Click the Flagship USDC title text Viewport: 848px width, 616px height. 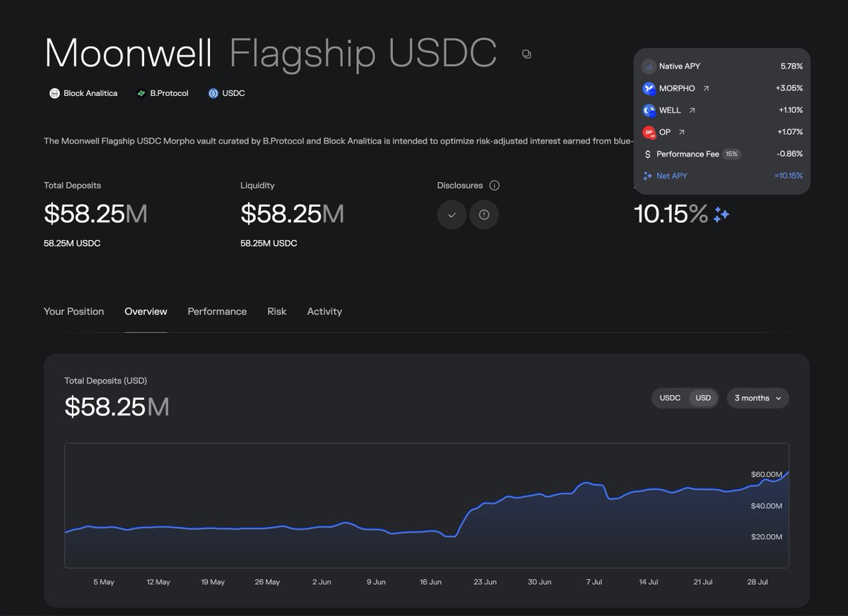point(363,53)
